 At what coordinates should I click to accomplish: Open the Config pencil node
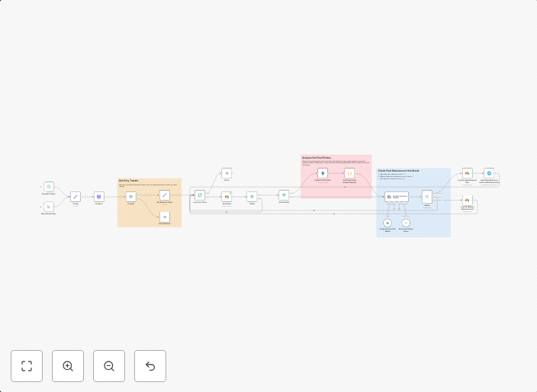click(x=76, y=197)
